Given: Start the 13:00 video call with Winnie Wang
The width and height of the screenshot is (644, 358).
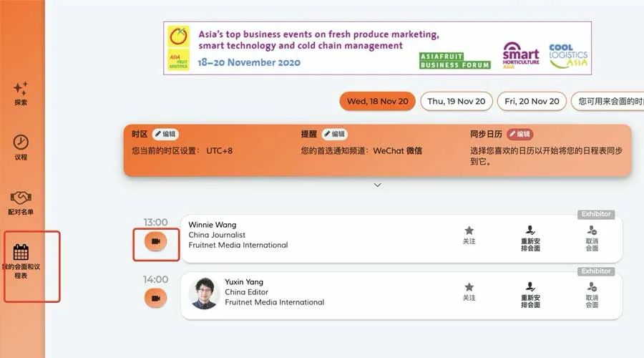Looking at the screenshot, I should pyautogui.click(x=156, y=241).
